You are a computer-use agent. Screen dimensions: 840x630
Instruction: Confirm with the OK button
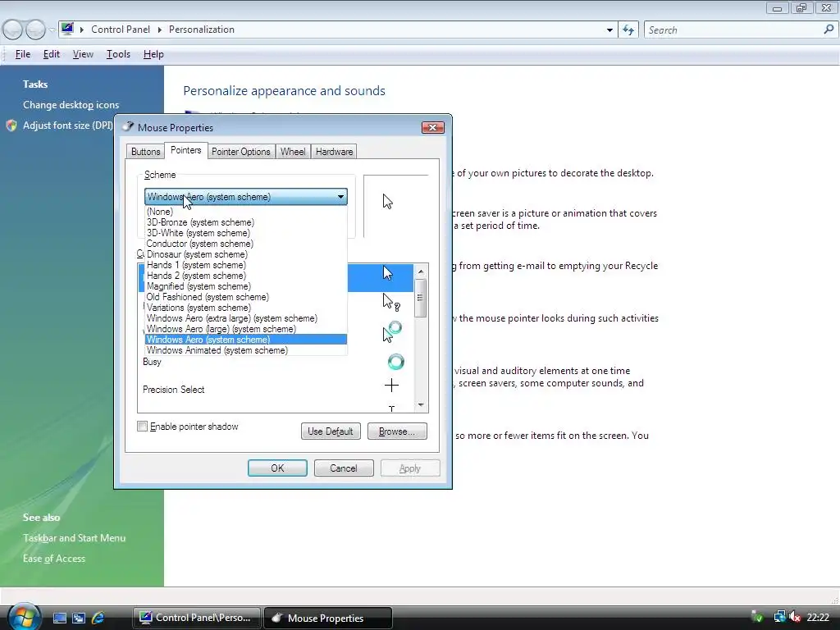277,468
